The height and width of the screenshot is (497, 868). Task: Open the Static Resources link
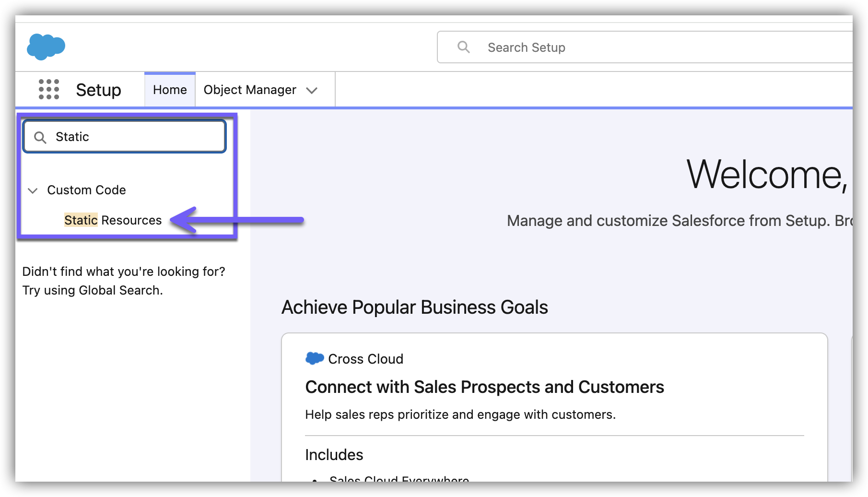113,220
